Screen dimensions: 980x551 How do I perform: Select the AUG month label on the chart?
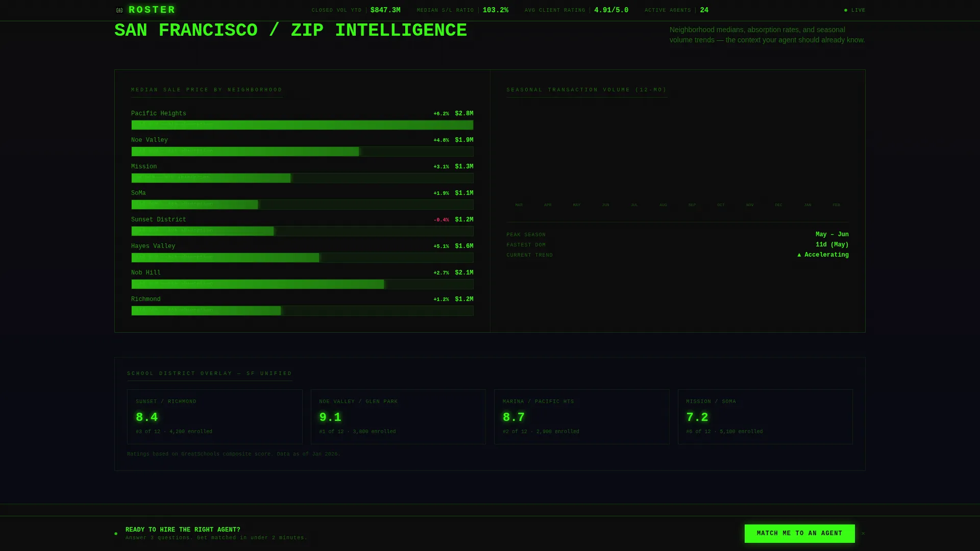pyautogui.click(x=663, y=205)
